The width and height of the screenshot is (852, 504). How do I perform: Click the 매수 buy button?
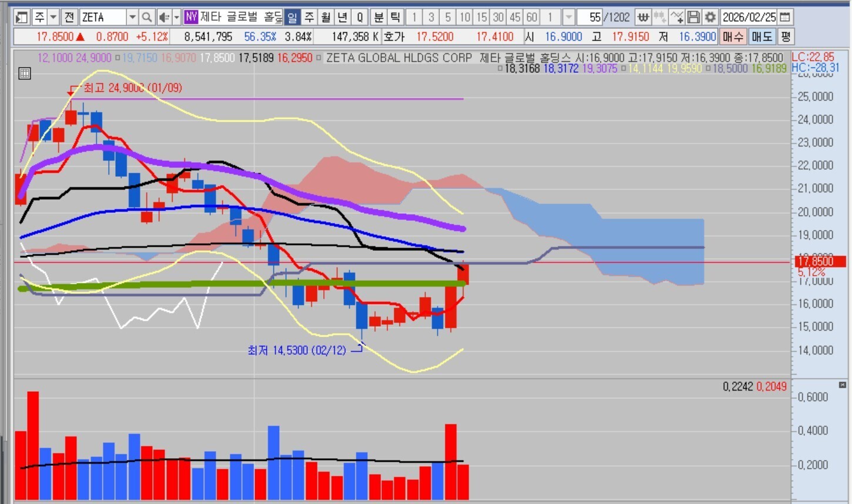click(733, 36)
